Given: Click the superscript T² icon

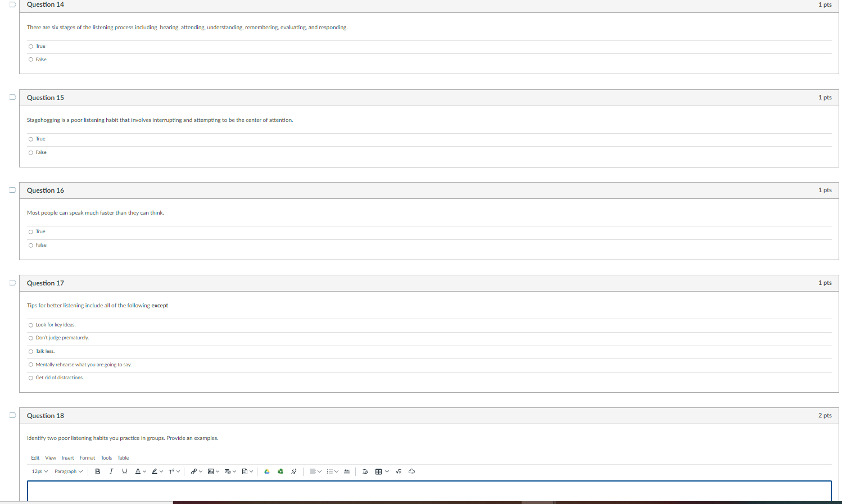Looking at the screenshot, I should (x=171, y=471).
